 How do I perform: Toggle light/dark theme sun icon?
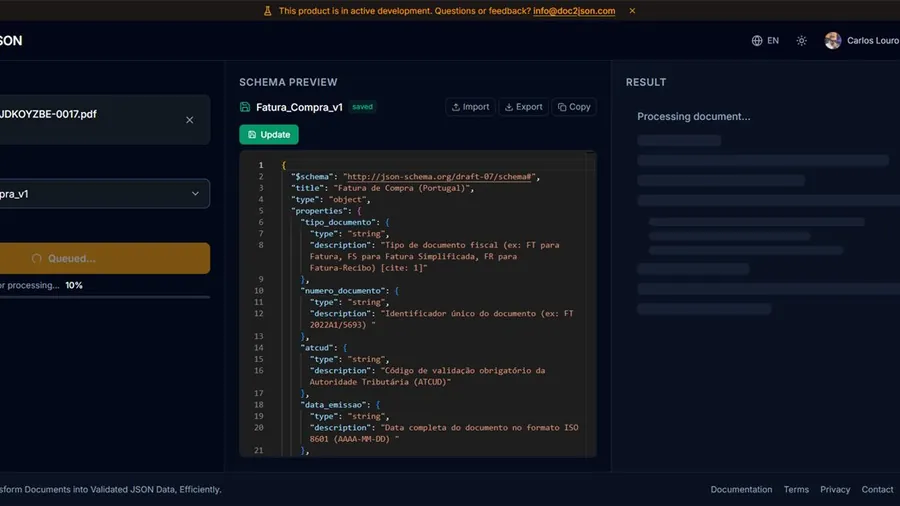pos(802,41)
